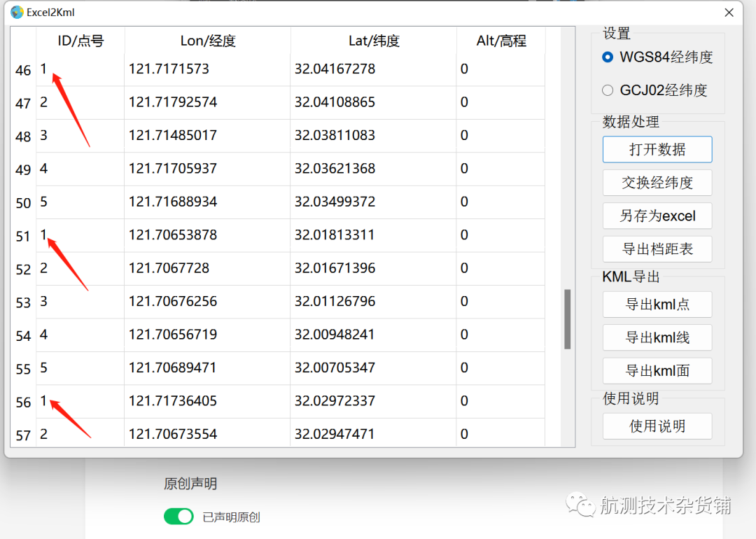Export polygon with 导出kml面

[657, 371]
